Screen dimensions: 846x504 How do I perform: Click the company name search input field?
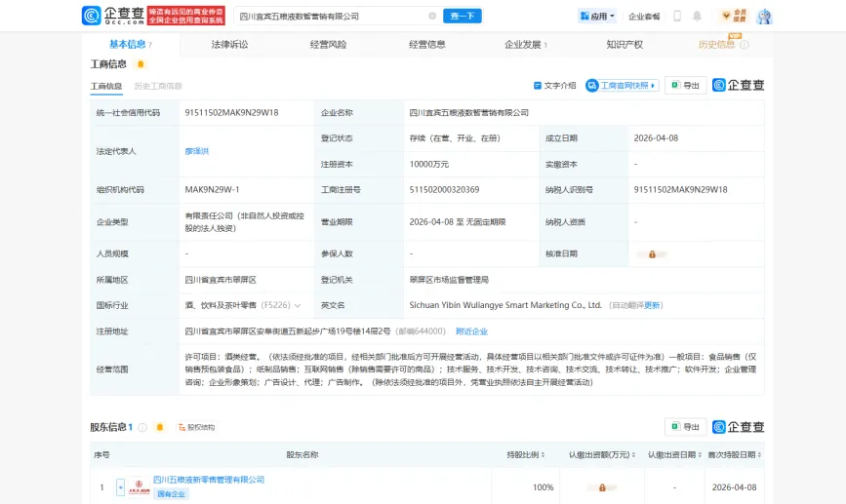pyautogui.click(x=332, y=17)
